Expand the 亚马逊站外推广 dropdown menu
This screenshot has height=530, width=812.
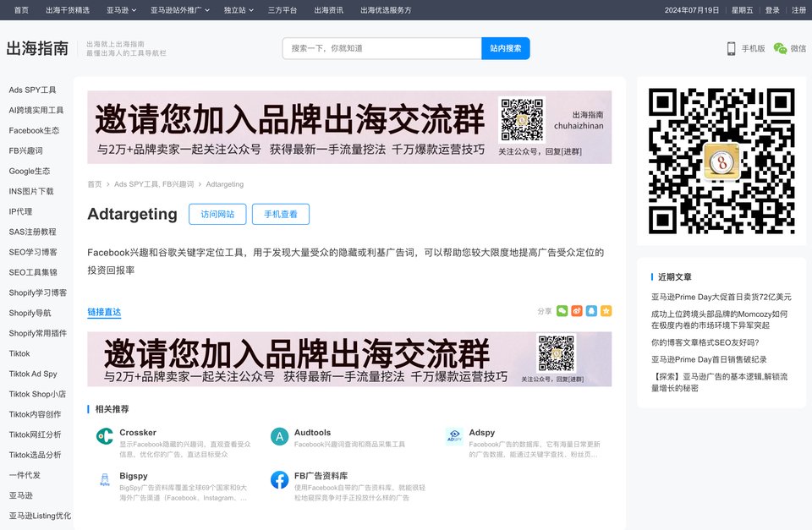180,10
